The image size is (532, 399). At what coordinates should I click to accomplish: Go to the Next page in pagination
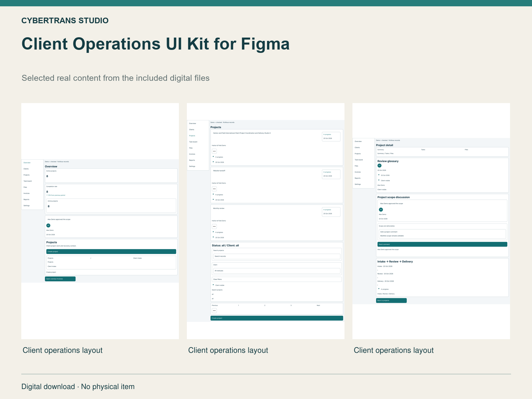click(318, 305)
